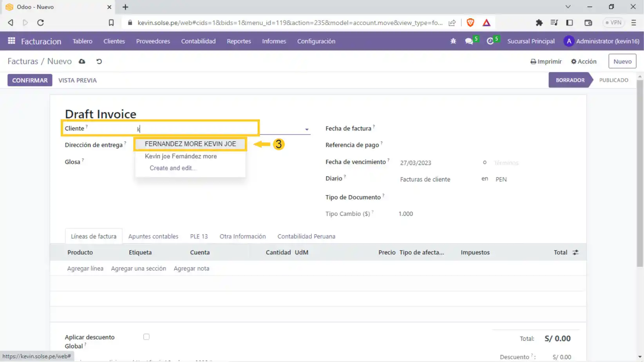Toggle the Aplicar descuento Global checkbox

146,337
